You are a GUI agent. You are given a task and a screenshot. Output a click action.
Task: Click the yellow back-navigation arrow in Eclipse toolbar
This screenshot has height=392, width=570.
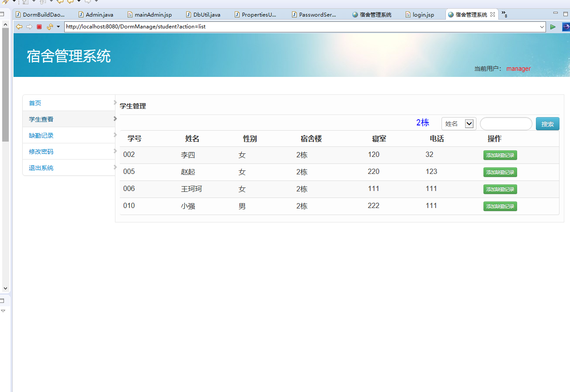pyautogui.click(x=70, y=2)
